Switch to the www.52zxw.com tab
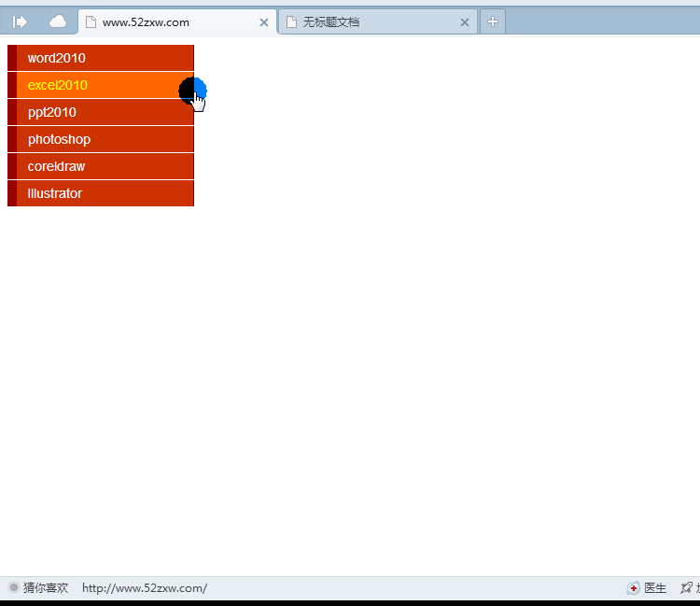The height and width of the screenshot is (606, 700). pos(177,21)
